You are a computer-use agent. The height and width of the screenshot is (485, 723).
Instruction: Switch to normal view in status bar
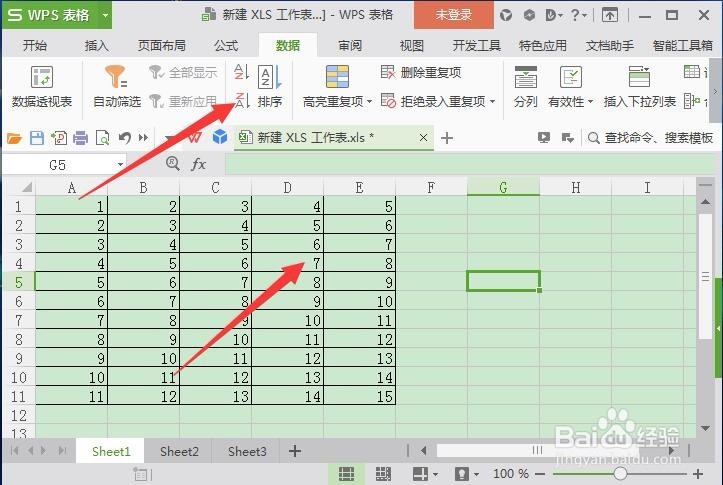[x=346, y=473]
